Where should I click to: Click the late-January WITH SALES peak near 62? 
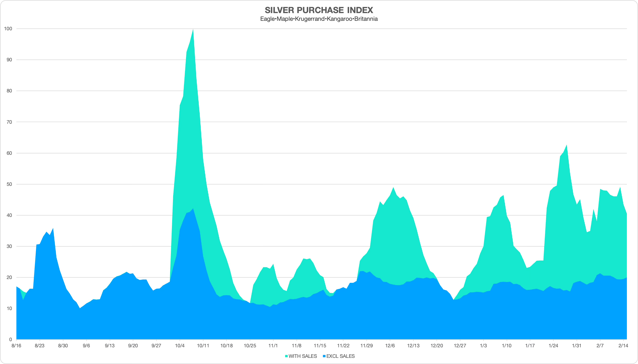(567, 145)
